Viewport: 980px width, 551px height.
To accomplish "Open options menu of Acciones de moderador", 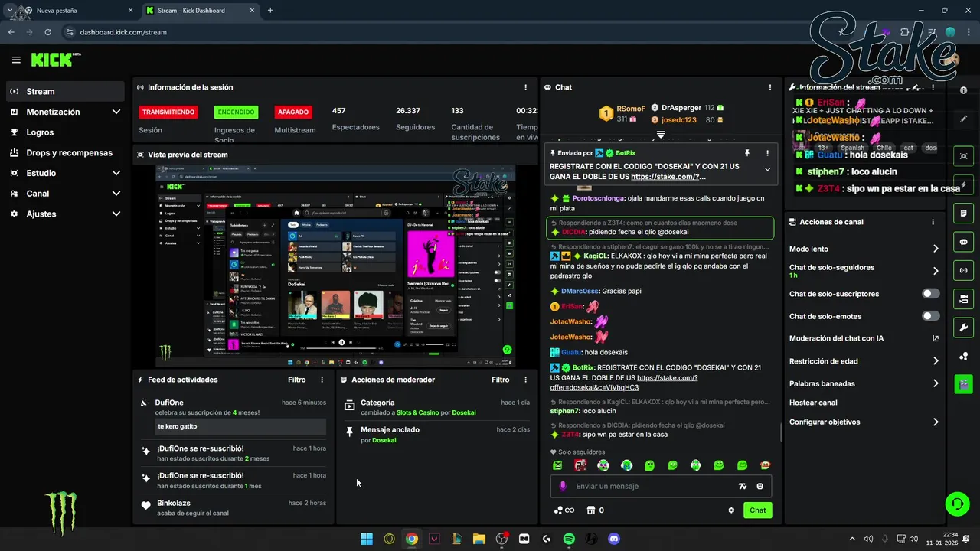I will click(525, 380).
